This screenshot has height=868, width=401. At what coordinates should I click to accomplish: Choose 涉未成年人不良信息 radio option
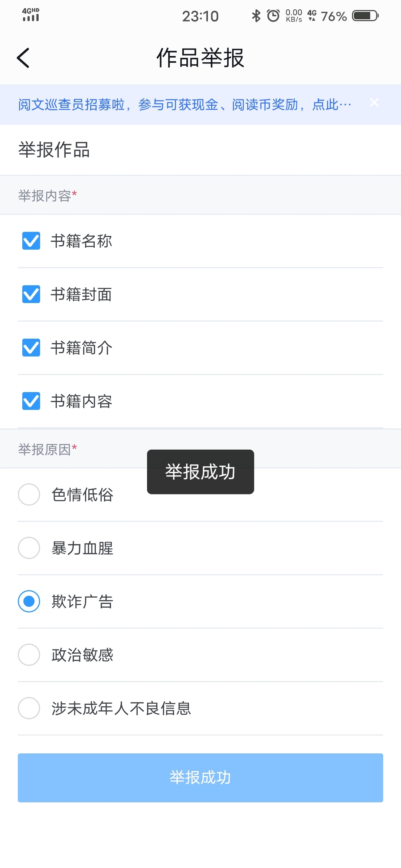pos(29,708)
